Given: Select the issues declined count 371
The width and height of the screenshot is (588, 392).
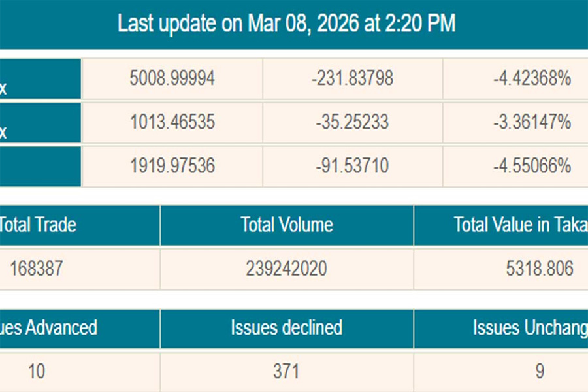Looking at the screenshot, I should point(287,372).
